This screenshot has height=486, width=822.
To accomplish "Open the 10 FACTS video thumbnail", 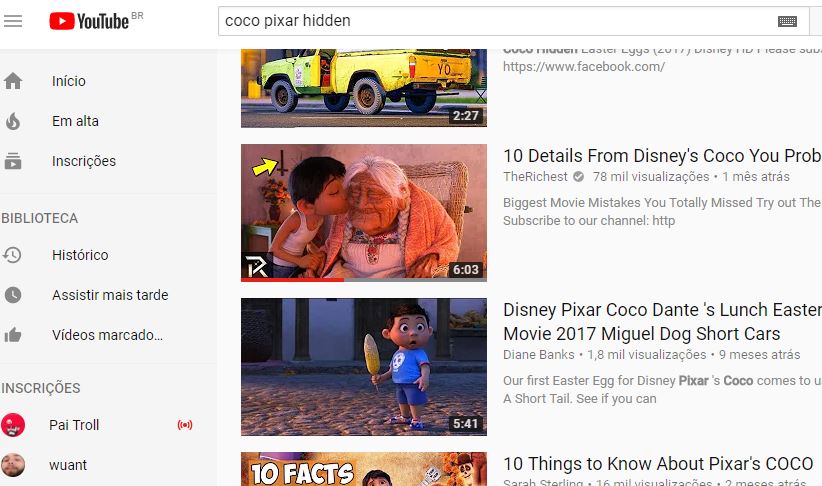I will [364, 469].
